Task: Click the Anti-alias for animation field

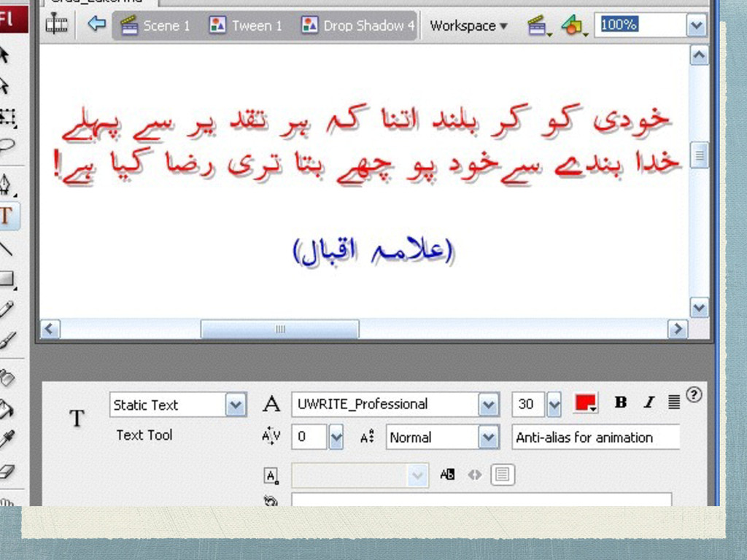Action: click(x=595, y=437)
